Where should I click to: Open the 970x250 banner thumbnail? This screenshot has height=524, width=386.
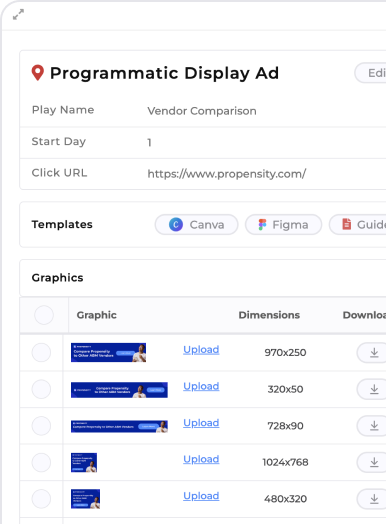108,353
